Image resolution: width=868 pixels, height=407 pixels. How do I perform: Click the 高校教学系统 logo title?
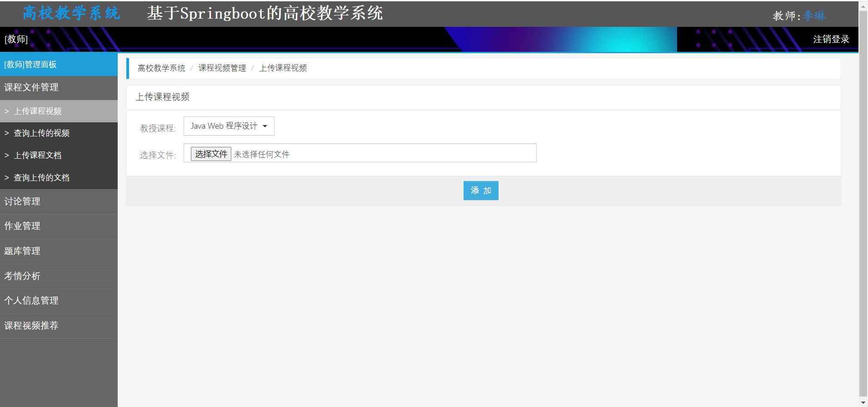pos(71,13)
